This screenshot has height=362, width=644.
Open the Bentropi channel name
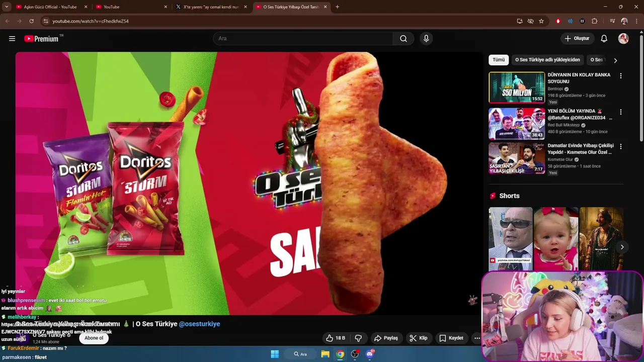pos(555,89)
